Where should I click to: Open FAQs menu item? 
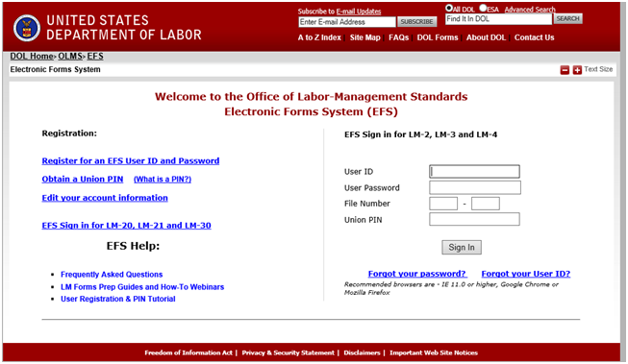click(398, 37)
